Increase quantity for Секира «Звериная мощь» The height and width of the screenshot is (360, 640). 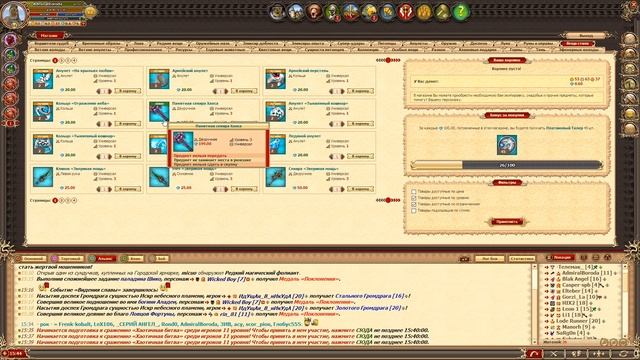click(x=342, y=189)
